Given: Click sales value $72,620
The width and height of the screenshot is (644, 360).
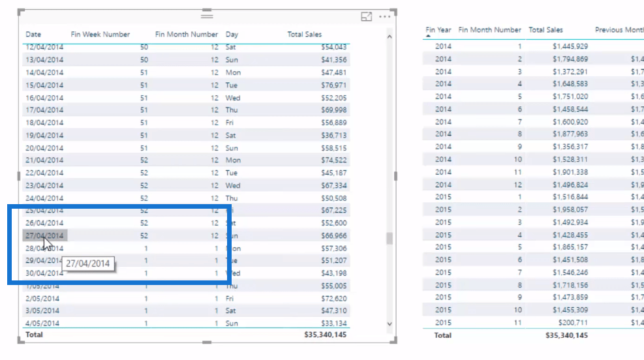Looking at the screenshot, I should coord(334,299).
